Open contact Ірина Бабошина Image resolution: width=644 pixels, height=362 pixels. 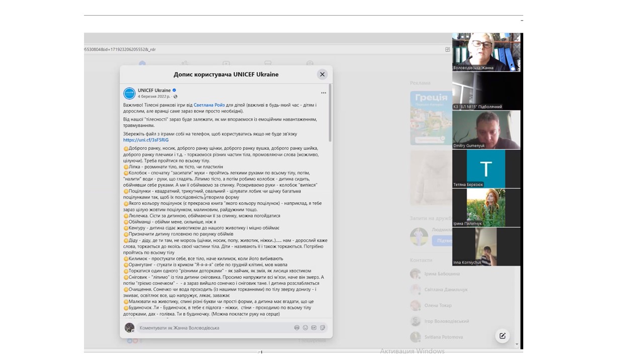[435, 274]
